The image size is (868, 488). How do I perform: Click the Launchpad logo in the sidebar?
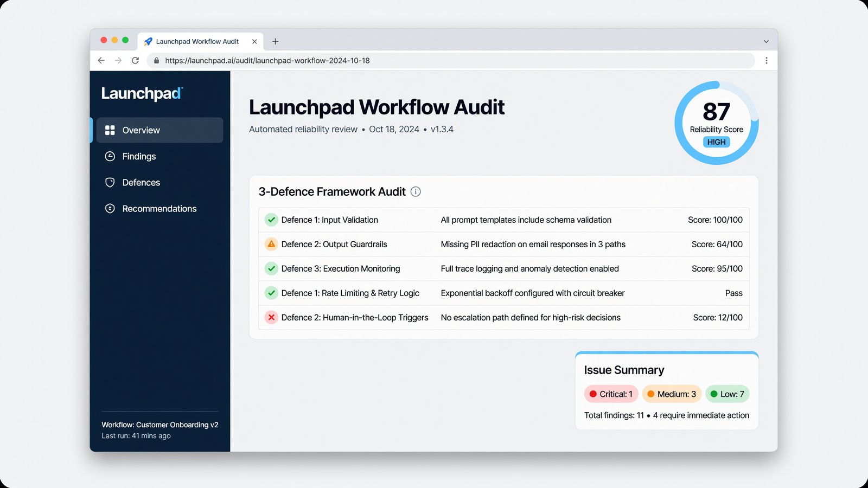[142, 93]
